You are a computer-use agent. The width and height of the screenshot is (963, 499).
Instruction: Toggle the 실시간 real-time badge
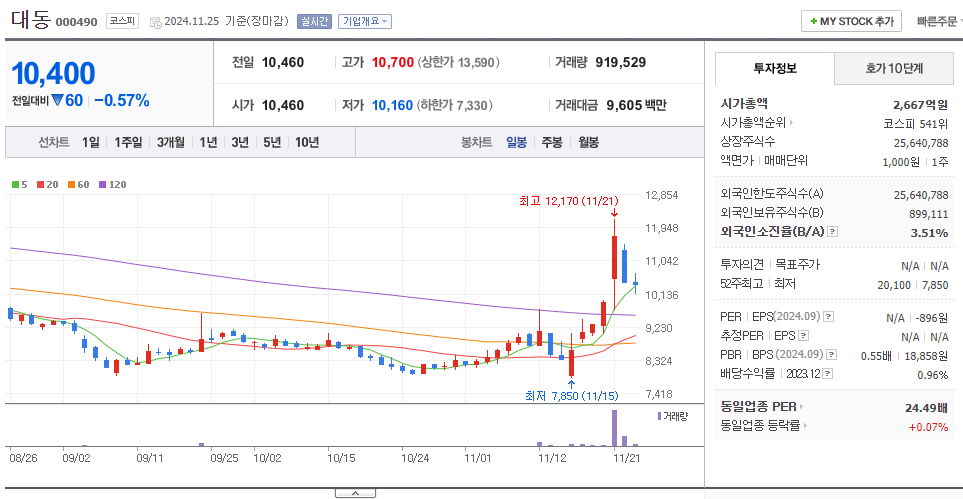click(x=314, y=22)
